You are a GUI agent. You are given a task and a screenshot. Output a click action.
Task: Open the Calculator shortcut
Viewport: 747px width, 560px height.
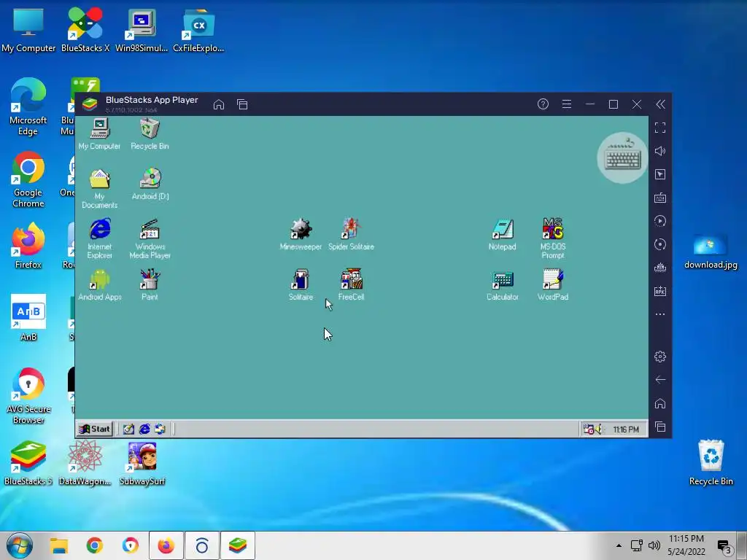[502, 286]
